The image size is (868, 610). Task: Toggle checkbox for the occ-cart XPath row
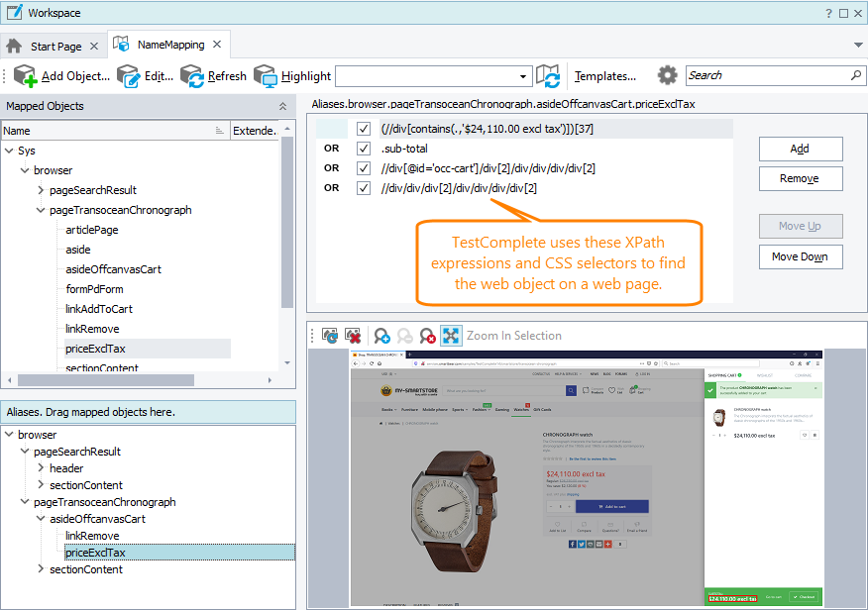coord(364,168)
